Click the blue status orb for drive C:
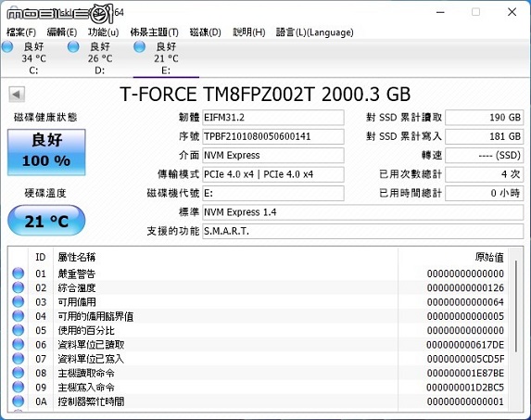Screen dimensions: 531x420 click(x=7, y=46)
